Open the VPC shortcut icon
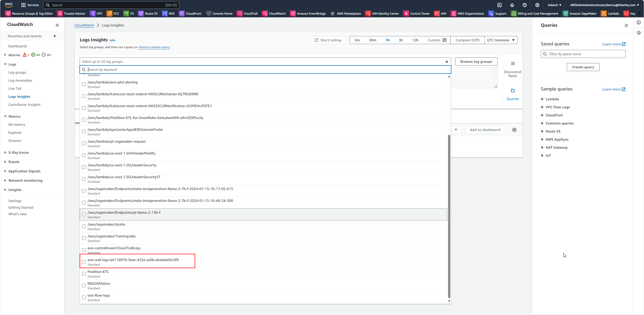The width and height of the screenshot is (644, 315). click(x=93, y=14)
